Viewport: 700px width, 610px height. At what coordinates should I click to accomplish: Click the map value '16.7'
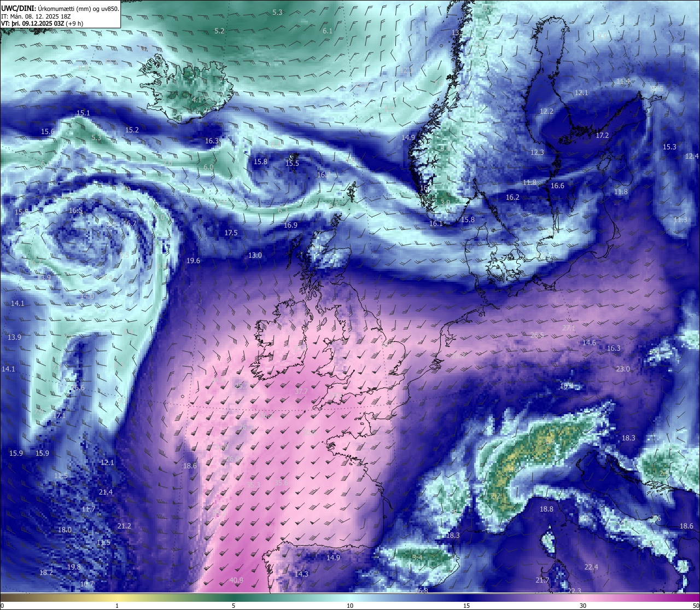point(129,223)
